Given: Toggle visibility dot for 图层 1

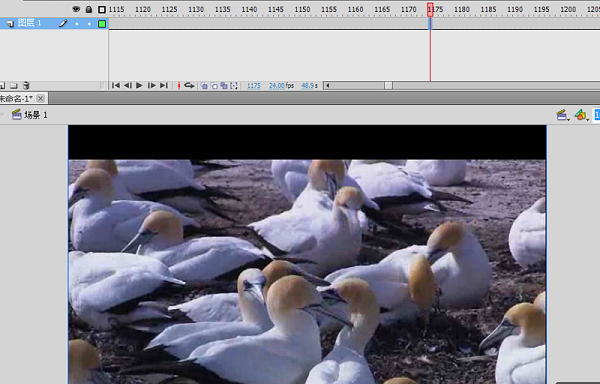Looking at the screenshot, I should point(77,24).
